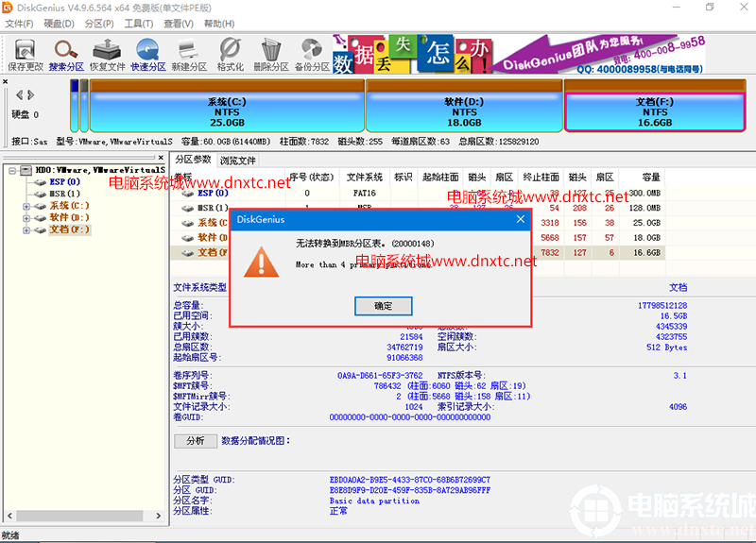Screen dimensions: 756x543
Task: Select ESP (0) in left tree
Action: pyautogui.click(x=64, y=182)
